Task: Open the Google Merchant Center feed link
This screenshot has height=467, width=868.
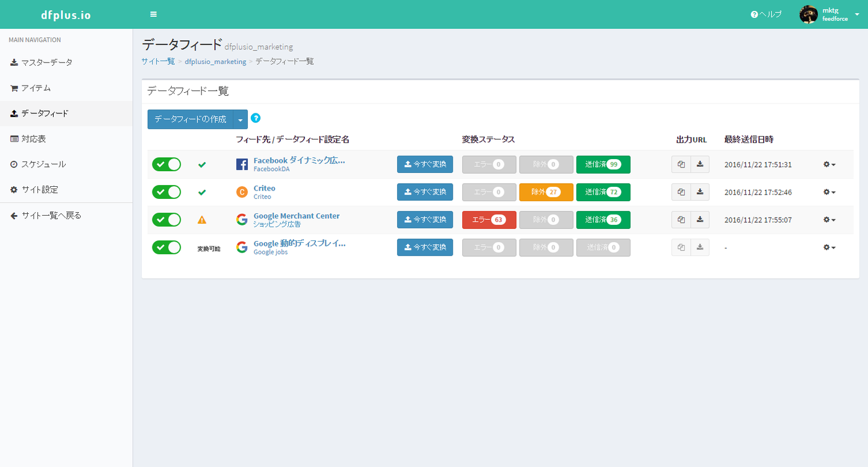Action: (297, 216)
